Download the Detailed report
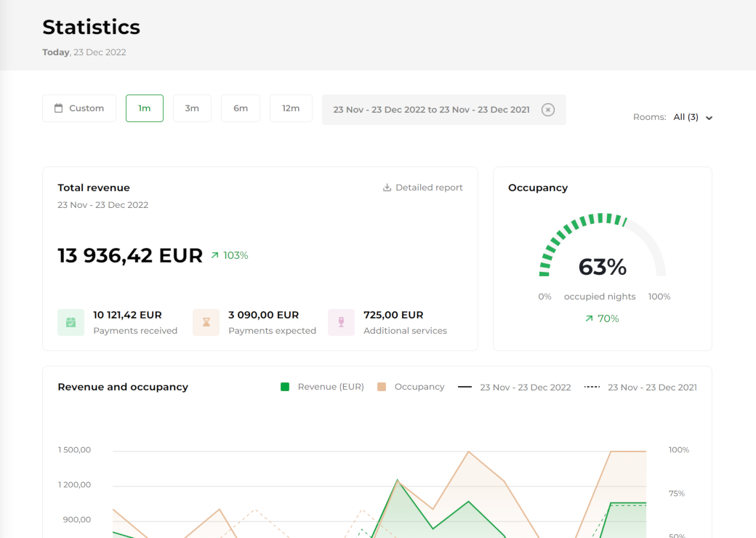The image size is (756, 538). tap(422, 188)
